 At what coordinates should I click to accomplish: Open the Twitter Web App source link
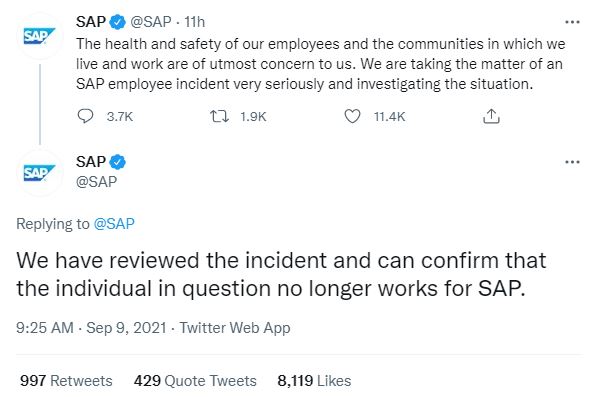tap(235, 328)
